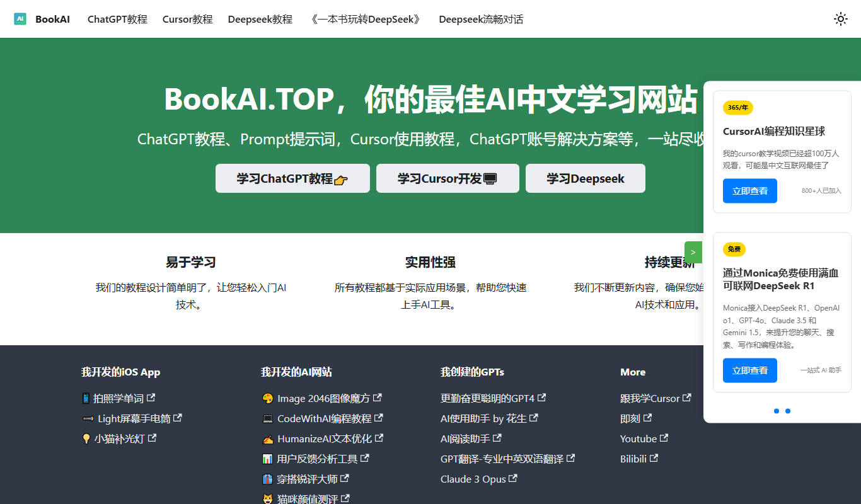861x504 pixels.
Task: Click the 学习Cursor开发 button
Action: click(448, 178)
